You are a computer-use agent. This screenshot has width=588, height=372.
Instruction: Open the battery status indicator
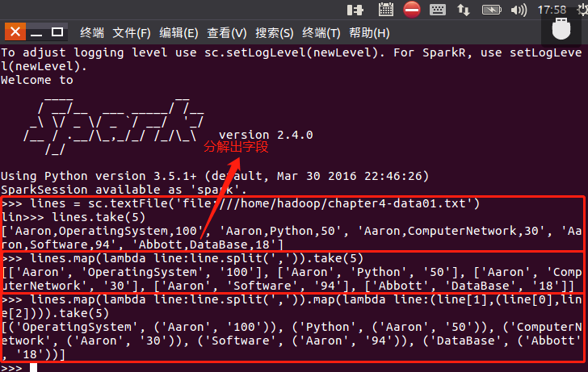click(x=491, y=10)
